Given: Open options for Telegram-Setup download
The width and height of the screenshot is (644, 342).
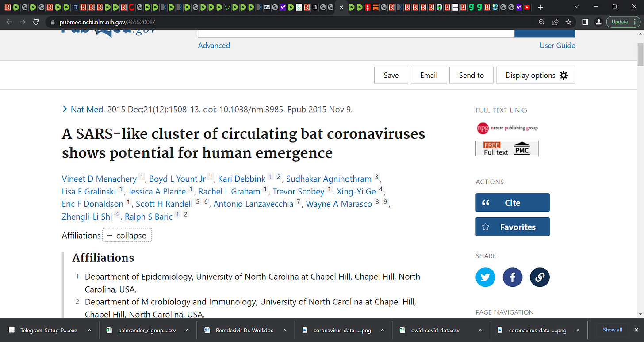Looking at the screenshot, I should tap(89, 330).
